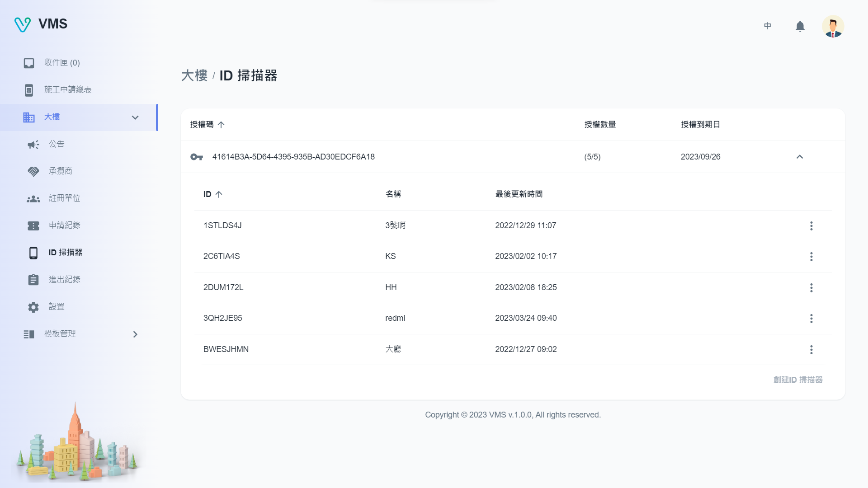The width and height of the screenshot is (868, 488).
Task: Open three-dot menu for HH scanner
Action: (x=811, y=288)
